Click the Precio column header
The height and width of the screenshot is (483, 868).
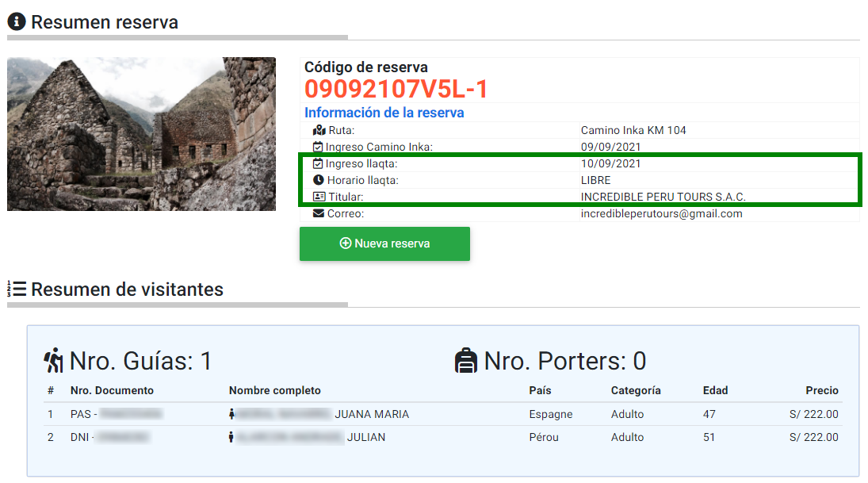pyautogui.click(x=821, y=390)
